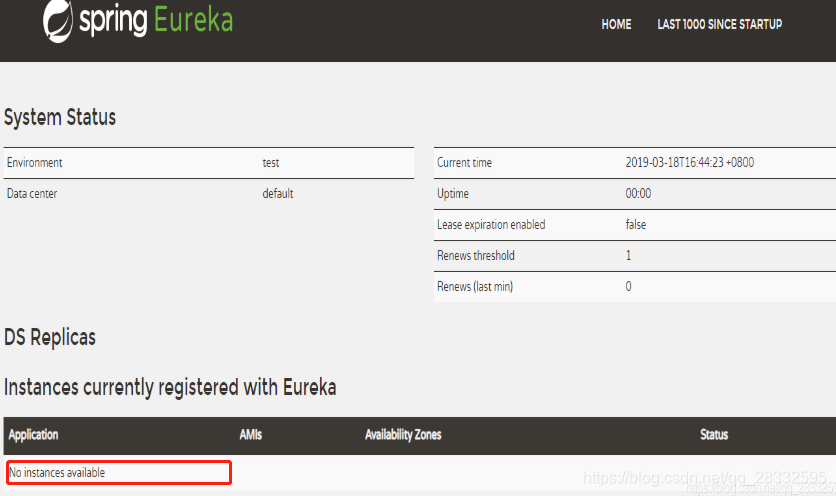Select the System Status heading
Screen dimensions: 836x496
pyautogui.click(x=60, y=117)
